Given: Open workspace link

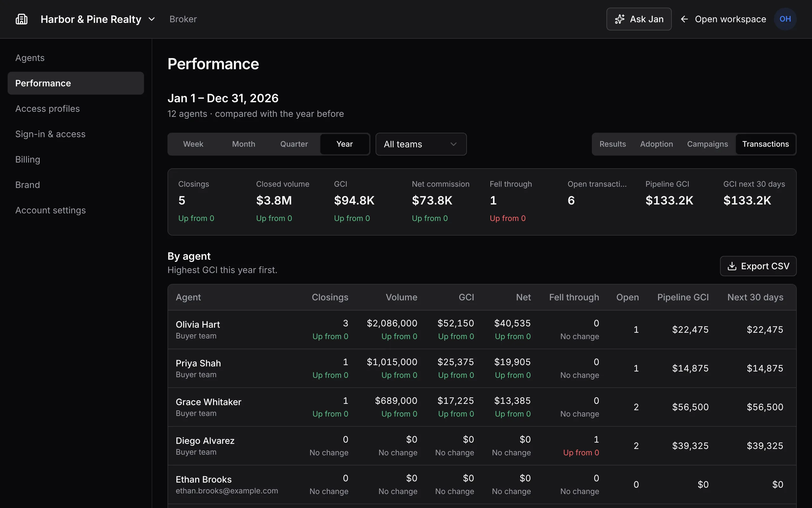Looking at the screenshot, I should pyautogui.click(x=730, y=19).
